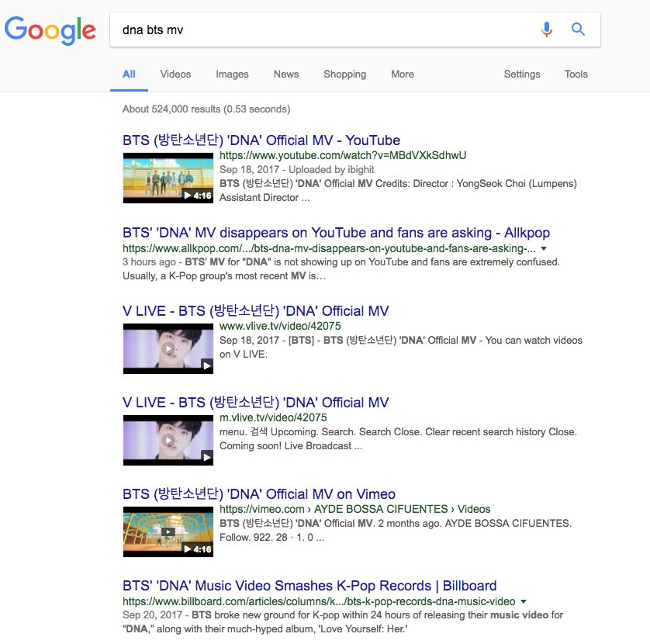Expand the More search categories menu
Screen dimensions: 650x644
coord(403,74)
